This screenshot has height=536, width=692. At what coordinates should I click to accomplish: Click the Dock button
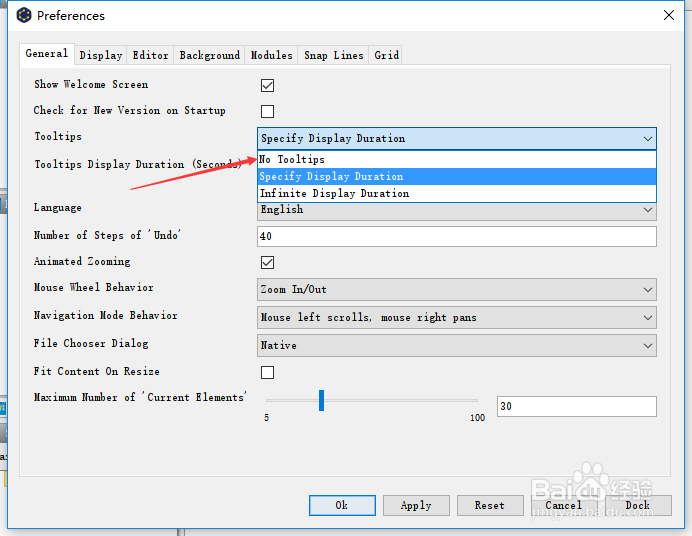pyautogui.click(x=638, y=505)
